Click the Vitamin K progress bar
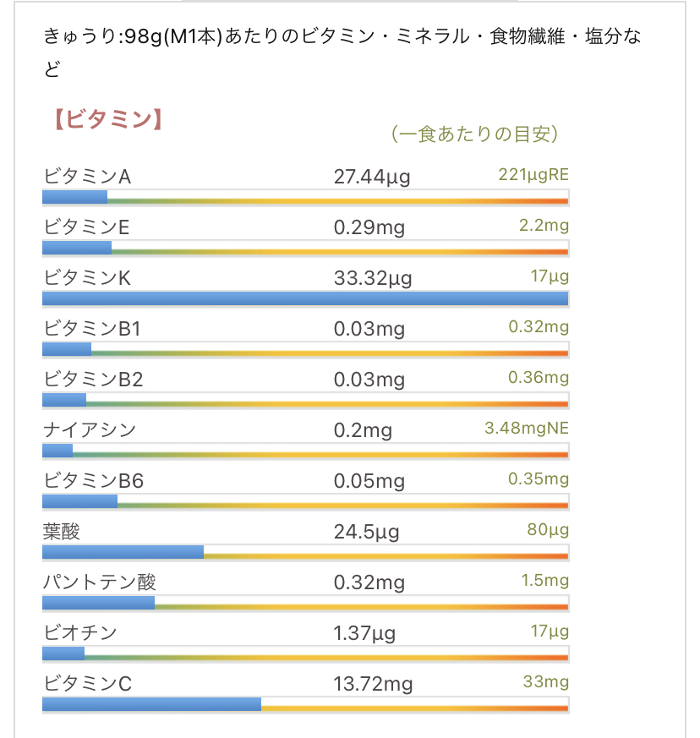 point(305,298)
